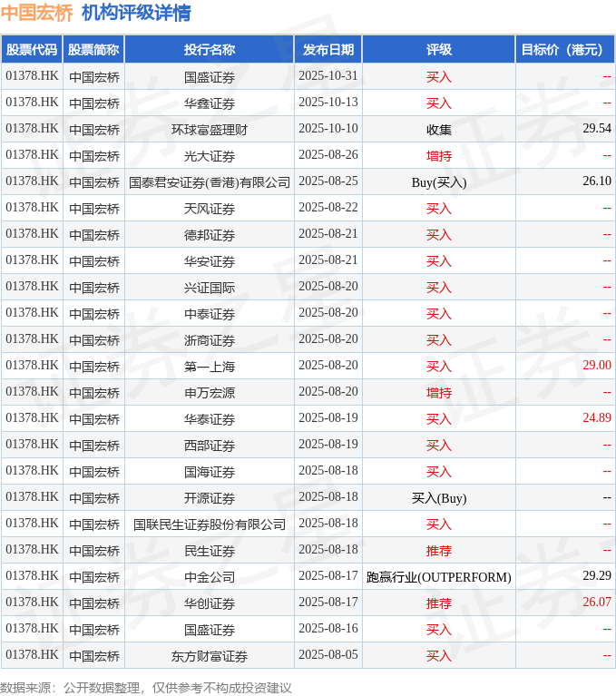
Task: Select the date 2025-08-22
Action: tap(328, 207)
